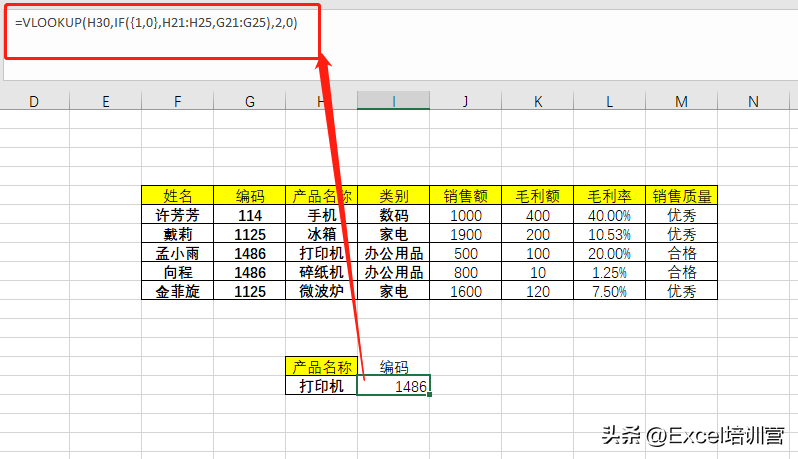Image resolution: width=798 pixels, height=459 pixels.
Task: Select the code 1125 cell in 金菲旋's row
Action: click(x=249, y=291)
